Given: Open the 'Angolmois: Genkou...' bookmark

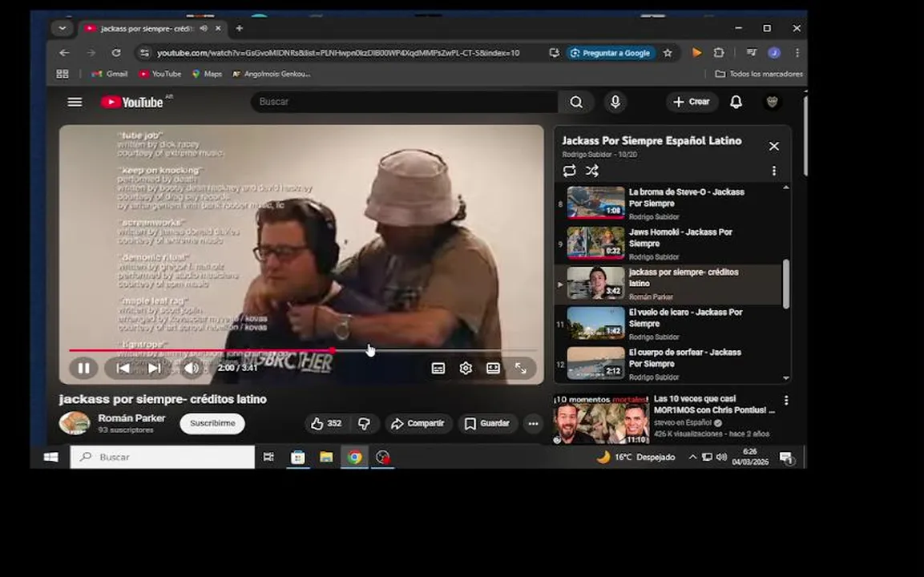Looking at the screenshot, I should [271, 74].
